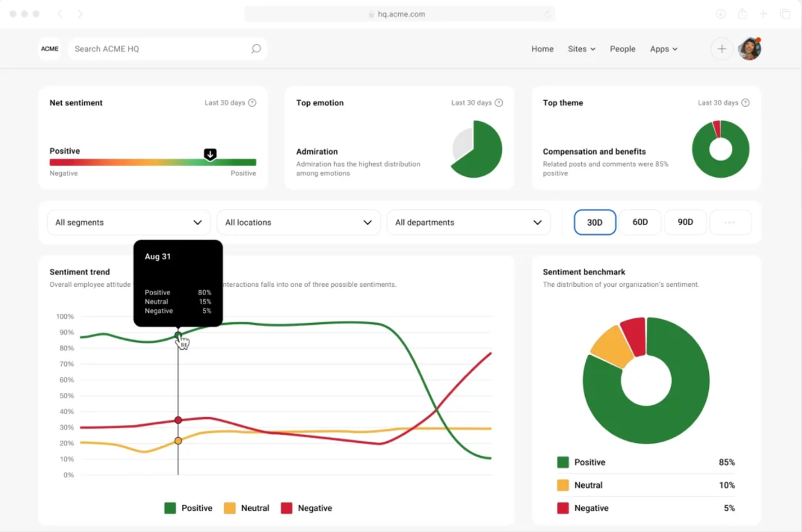
Task: Navigate to Home
Action: pos(541,49)
